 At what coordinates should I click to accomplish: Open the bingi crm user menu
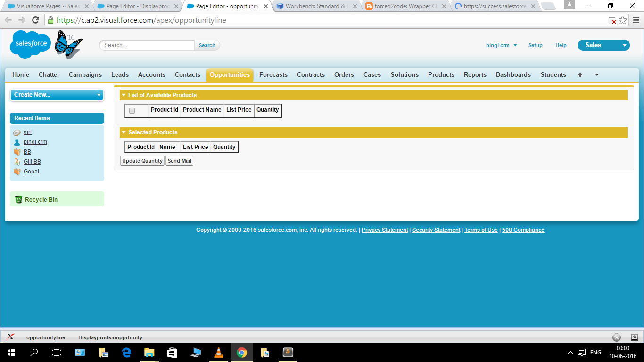click(x=502, y=45)
